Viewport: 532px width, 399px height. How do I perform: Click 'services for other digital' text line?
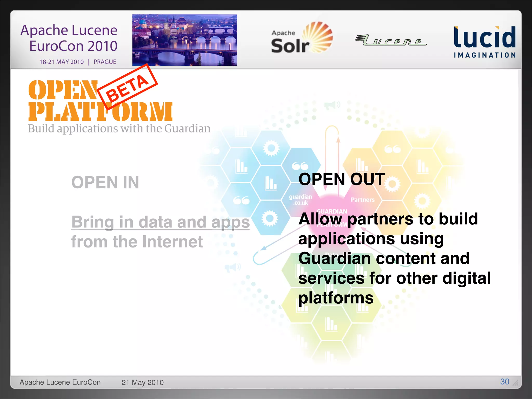(x=395, y=278)
